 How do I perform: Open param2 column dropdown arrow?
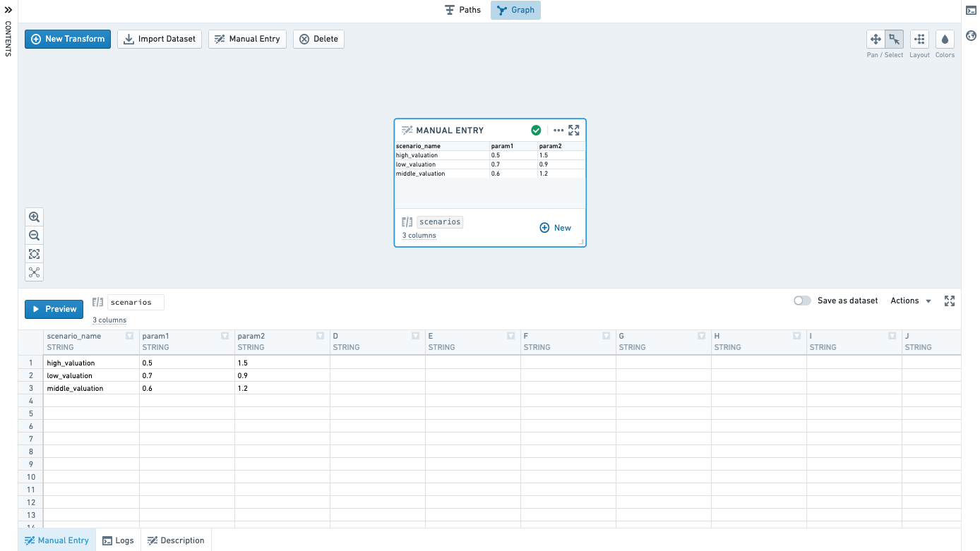pos(320,337)
